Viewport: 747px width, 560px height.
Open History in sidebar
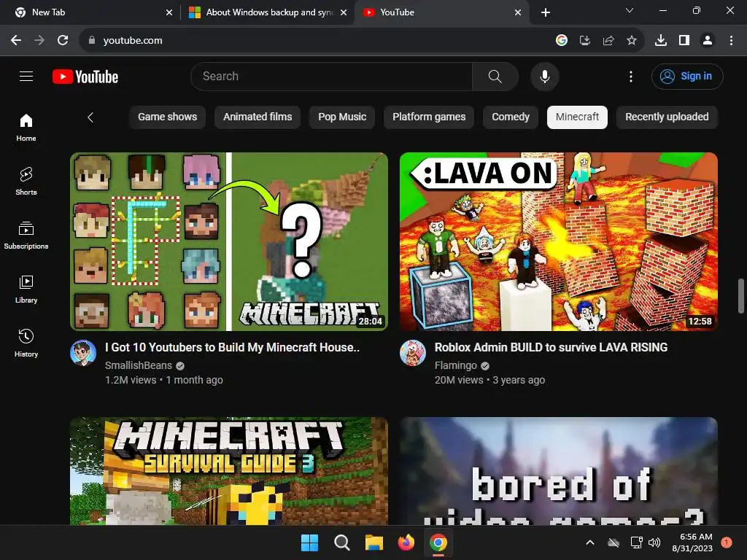[x=26, y=343]
